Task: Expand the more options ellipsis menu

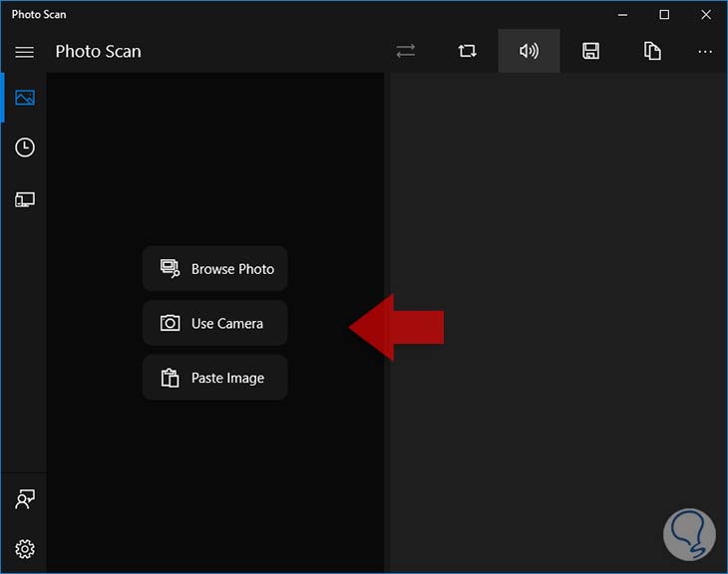Action: [x=705, y=51]
